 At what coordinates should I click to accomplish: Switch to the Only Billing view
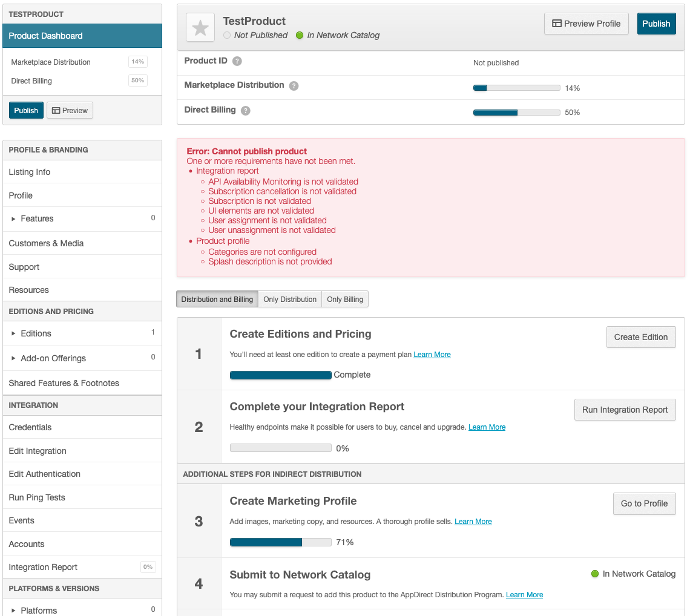(x=345, y=299)
